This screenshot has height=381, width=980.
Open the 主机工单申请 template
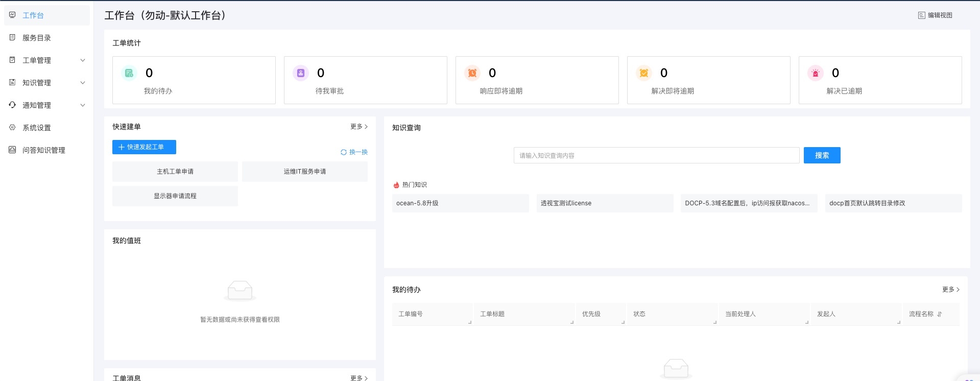[x=175, y=172]
